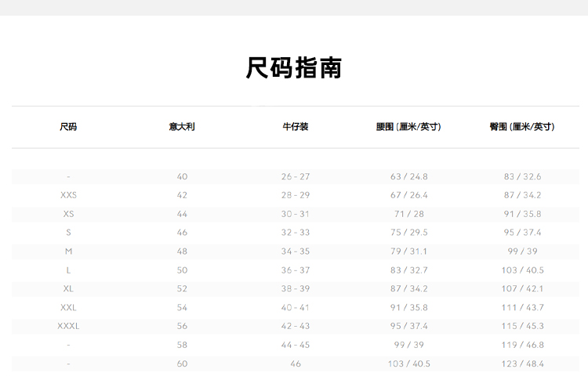Click hip value 83 / 32.6

pyautogui.click(x=522, y=176)
